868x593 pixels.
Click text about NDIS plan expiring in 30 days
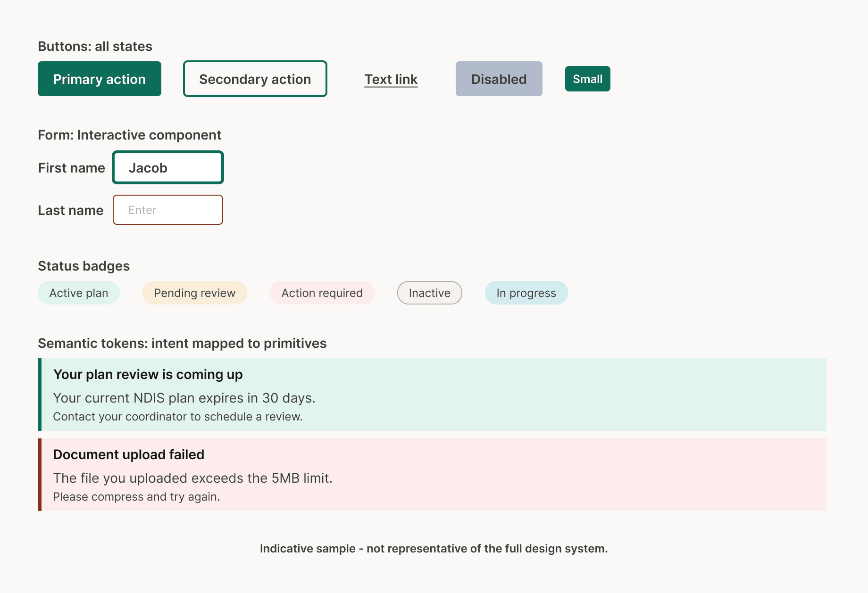pos(184,398)
